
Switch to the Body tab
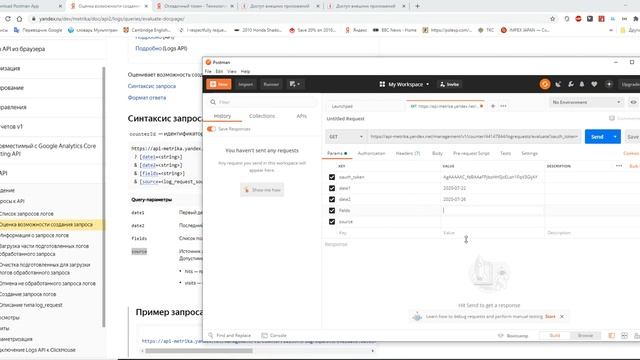tap(437, 153)
